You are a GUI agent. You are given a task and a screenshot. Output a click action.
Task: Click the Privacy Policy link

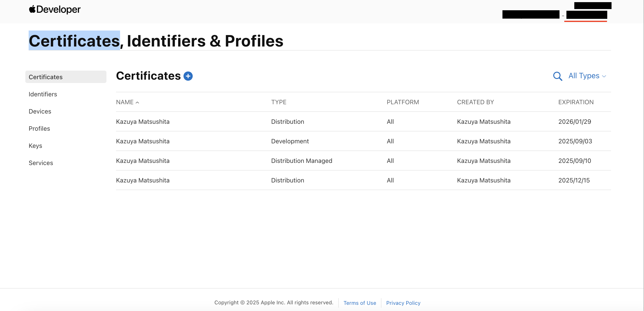point(403,303)
